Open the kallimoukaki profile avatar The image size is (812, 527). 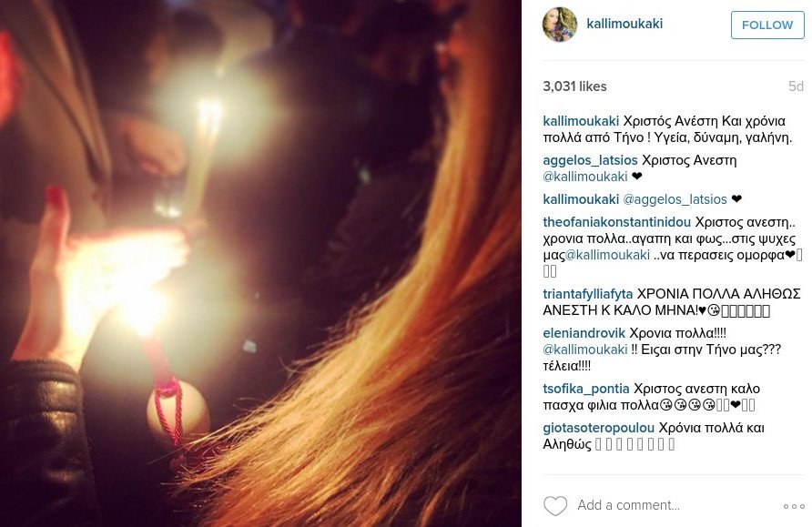(x=559, y=25)
